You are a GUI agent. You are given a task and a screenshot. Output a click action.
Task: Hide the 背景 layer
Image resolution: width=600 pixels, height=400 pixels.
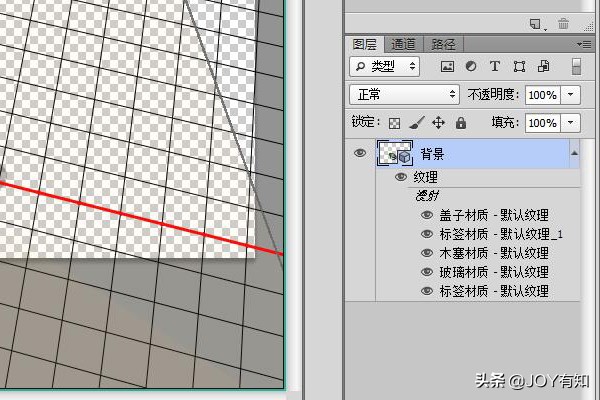360,153
